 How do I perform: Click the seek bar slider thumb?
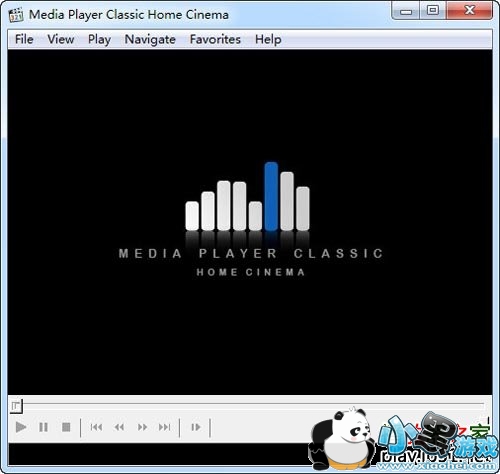point(16,406)
